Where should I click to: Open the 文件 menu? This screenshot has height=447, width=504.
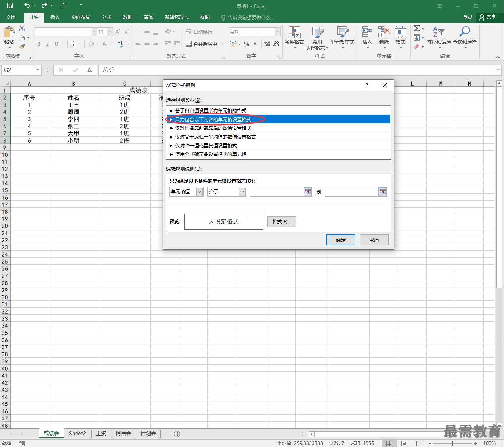(x=11, y=17)
